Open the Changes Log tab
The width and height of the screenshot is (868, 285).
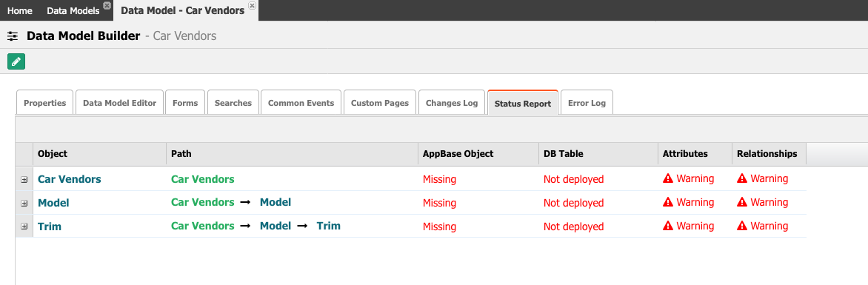(452, 102)
